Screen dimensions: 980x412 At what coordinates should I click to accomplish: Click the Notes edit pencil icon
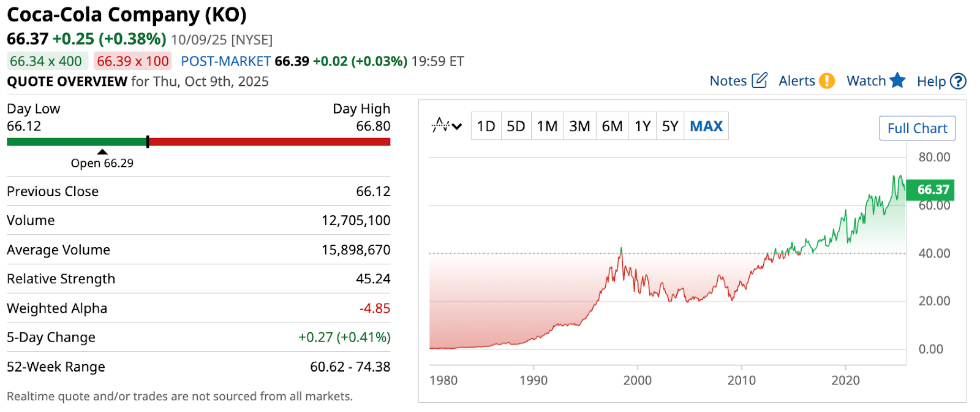pyautogui.click(x=759, y=80)
